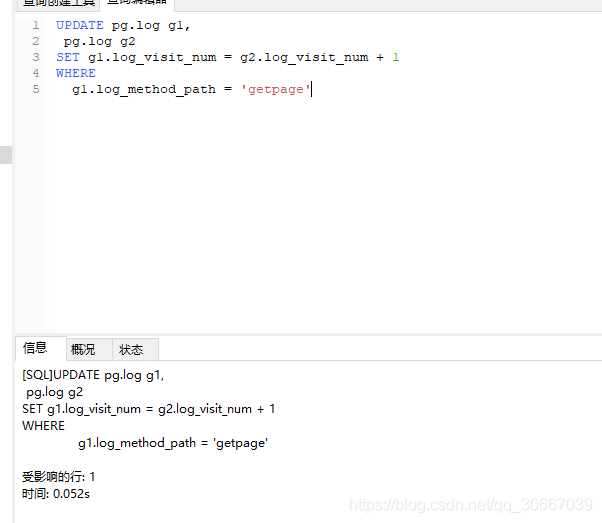Click 'pg.log g2' in the results output

(55, 392)
